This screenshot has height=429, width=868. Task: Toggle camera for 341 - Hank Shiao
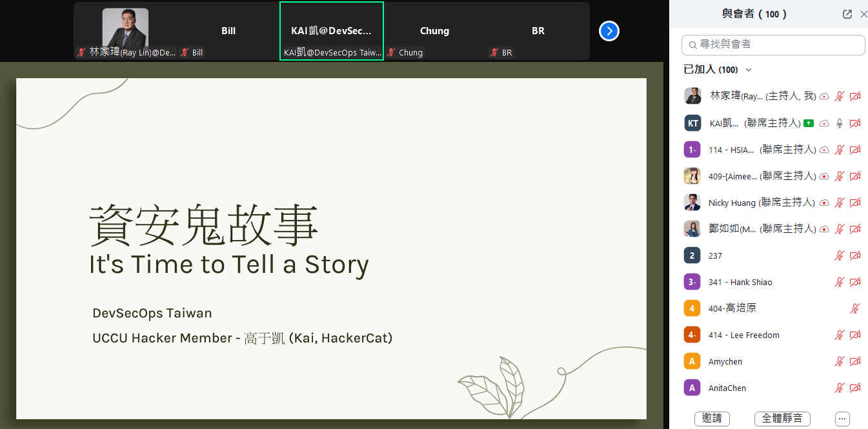[x=855, y=283]
